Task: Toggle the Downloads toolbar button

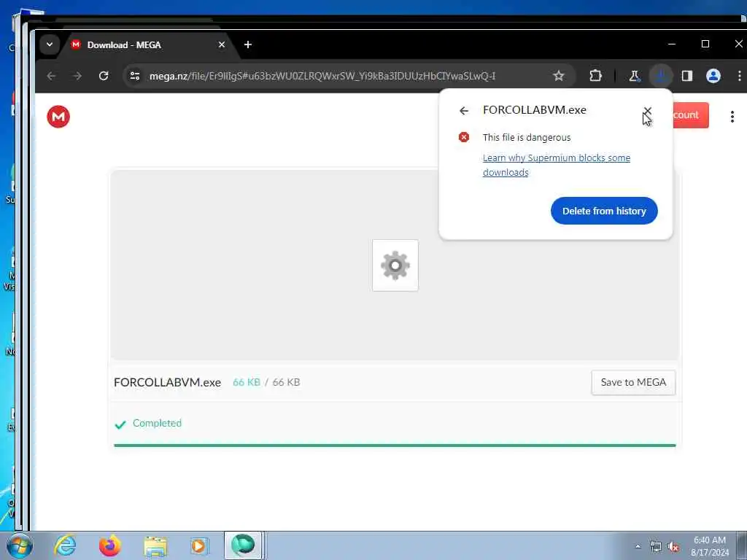Action: coord(661,76)
